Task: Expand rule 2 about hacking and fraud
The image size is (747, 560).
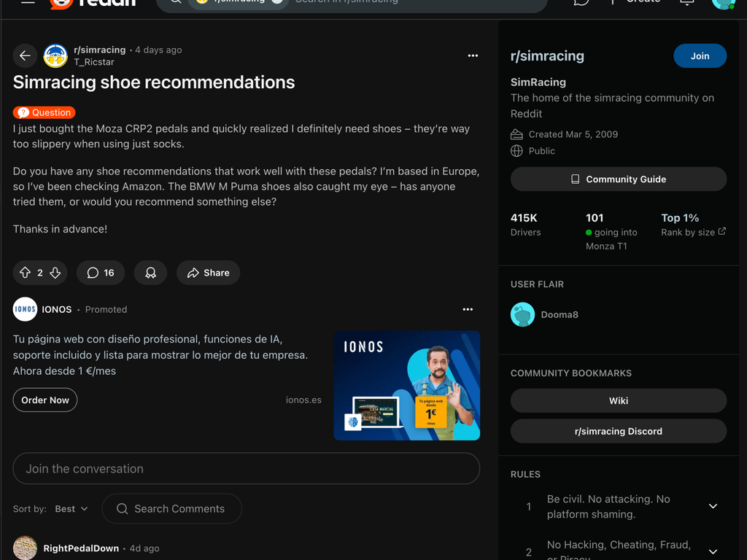Action: tap(713, 549)
